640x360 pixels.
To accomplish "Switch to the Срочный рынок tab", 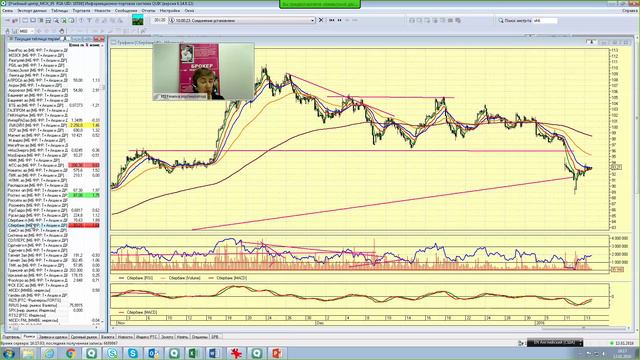I will pyautogui.click(x=84, y=337).
